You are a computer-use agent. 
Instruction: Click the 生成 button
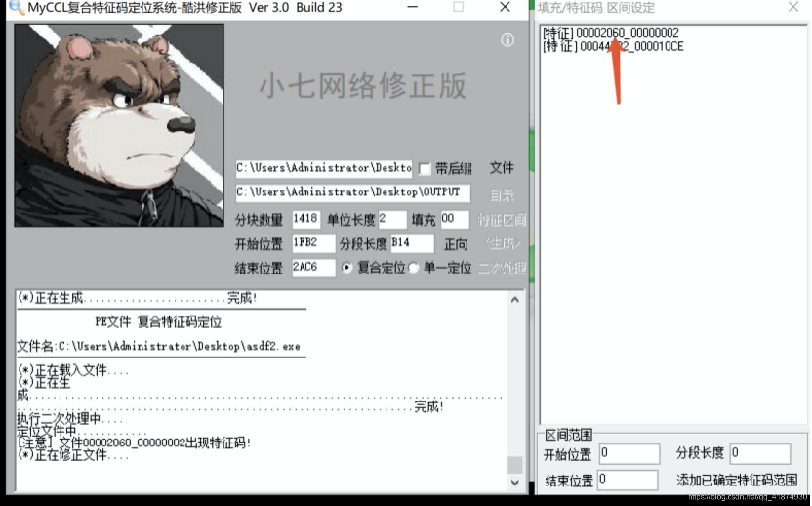pyautogui.click(x=502, y=243)
